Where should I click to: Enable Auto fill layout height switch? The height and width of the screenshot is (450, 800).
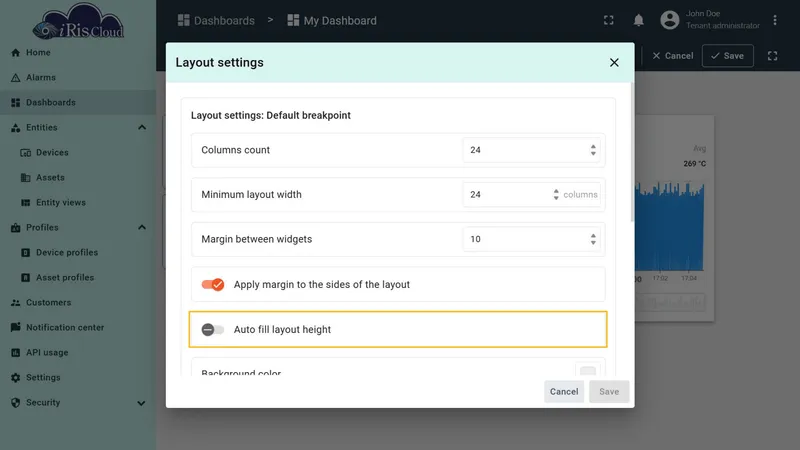tap(213, 330)
